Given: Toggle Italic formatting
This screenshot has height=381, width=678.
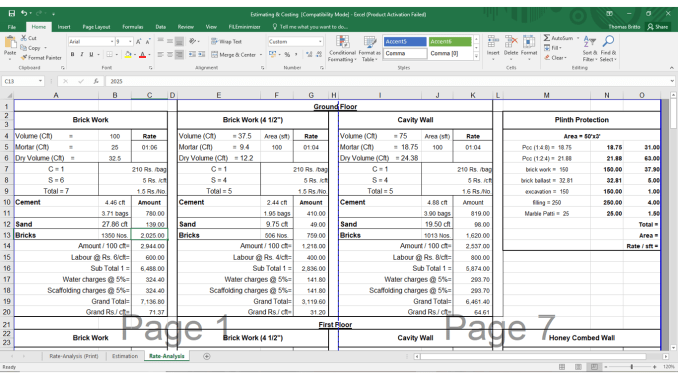Looking at the screenshot, I should [82, 54].
